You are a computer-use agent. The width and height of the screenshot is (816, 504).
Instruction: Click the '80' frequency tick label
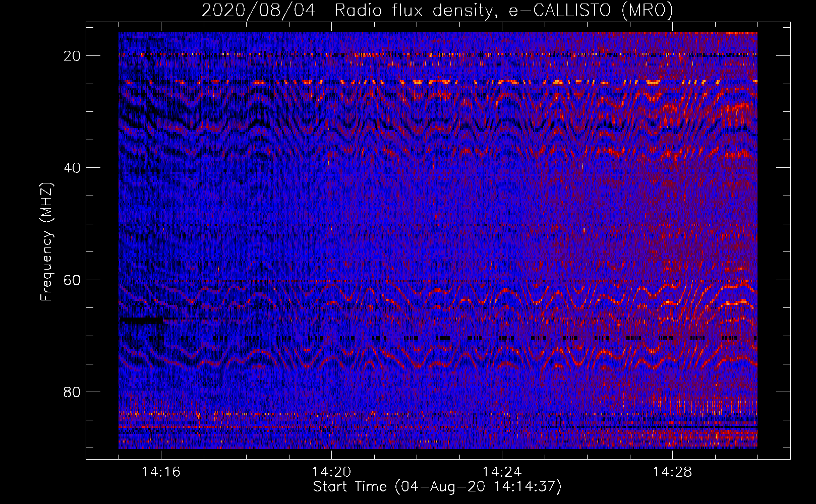pos(72,392)
